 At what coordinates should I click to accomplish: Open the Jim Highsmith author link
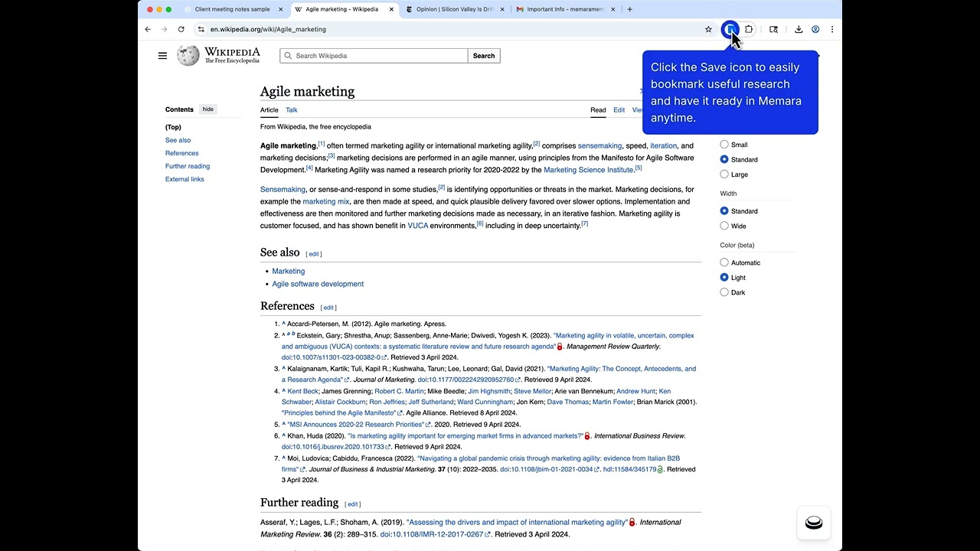click(x=488, y=391)
